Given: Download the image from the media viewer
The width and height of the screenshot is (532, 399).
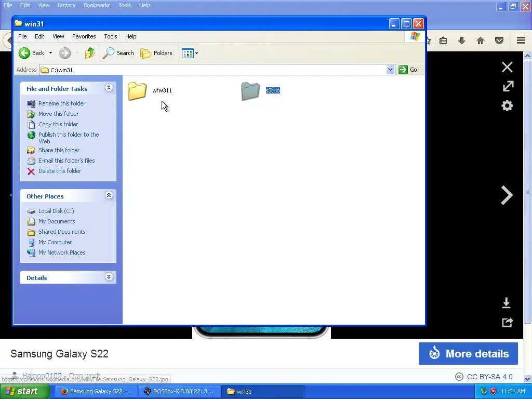Looking at the screenshot, I should point(506,303).
